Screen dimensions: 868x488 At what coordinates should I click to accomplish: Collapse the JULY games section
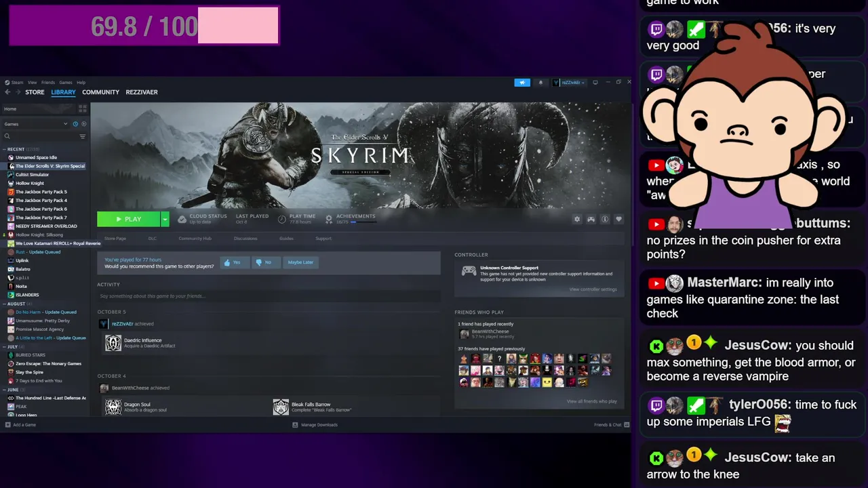click(x=4, y=346)
